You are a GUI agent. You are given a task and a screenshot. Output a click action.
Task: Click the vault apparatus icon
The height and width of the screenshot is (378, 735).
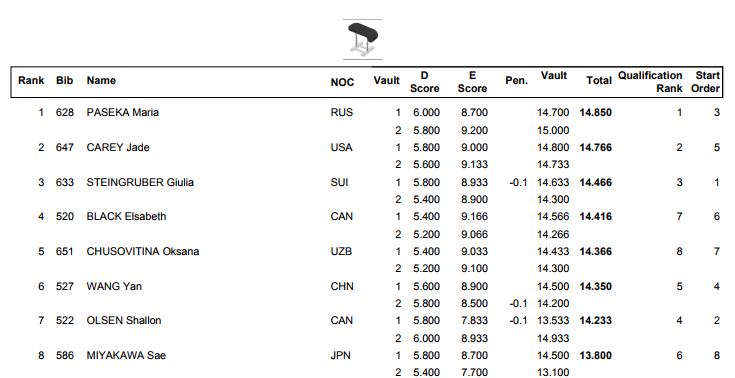pos(363,39)
